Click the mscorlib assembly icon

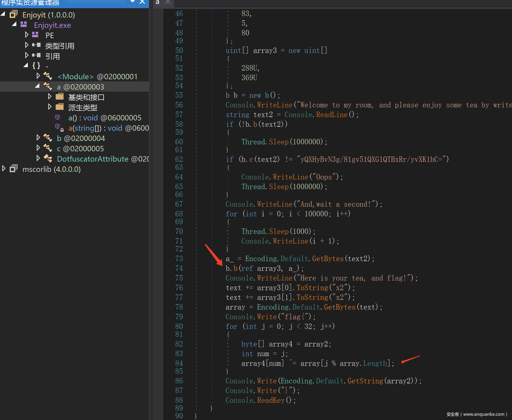point(14,169)
